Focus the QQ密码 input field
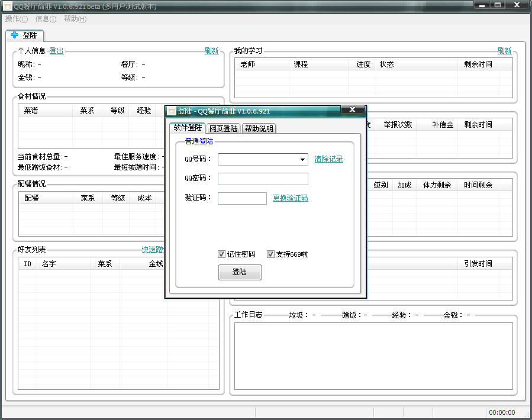Screen dimensions: 532x420 [x=263, y=179]
